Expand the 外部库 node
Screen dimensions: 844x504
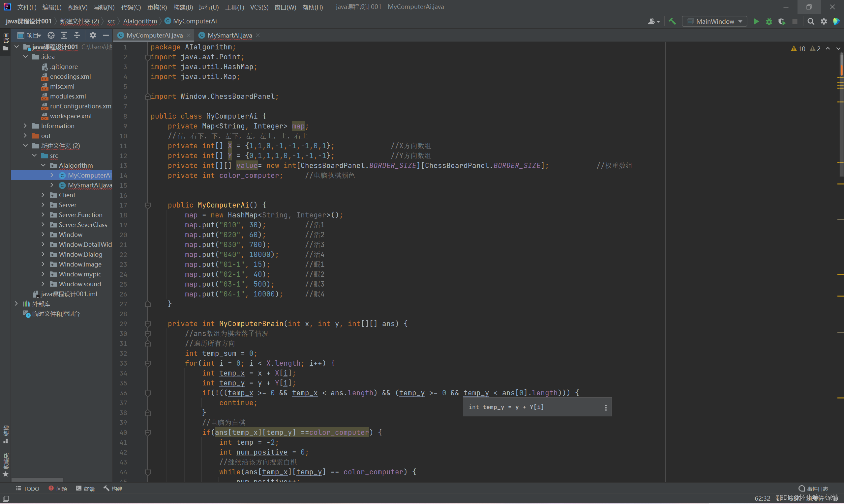coord(17,304)
